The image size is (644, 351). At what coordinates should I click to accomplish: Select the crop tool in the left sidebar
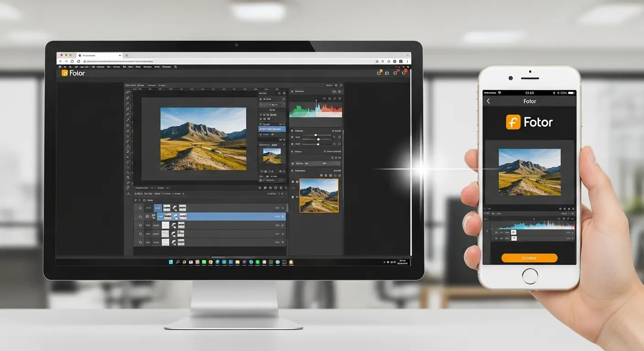(x=129, y=115)
